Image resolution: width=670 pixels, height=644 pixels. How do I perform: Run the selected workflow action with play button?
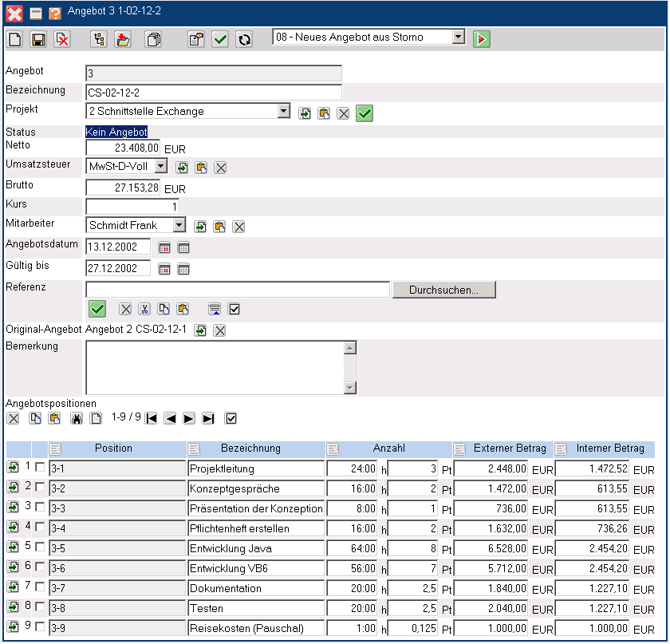pos(481,39)
